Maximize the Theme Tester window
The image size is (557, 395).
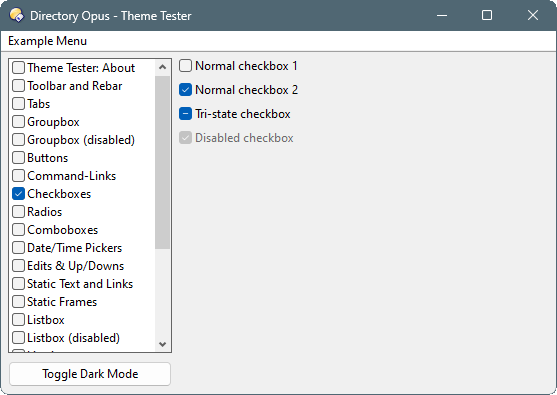487,15
